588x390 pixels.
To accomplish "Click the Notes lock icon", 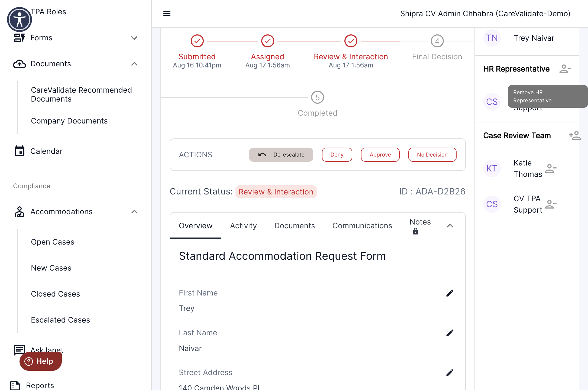I will point(415,231).
